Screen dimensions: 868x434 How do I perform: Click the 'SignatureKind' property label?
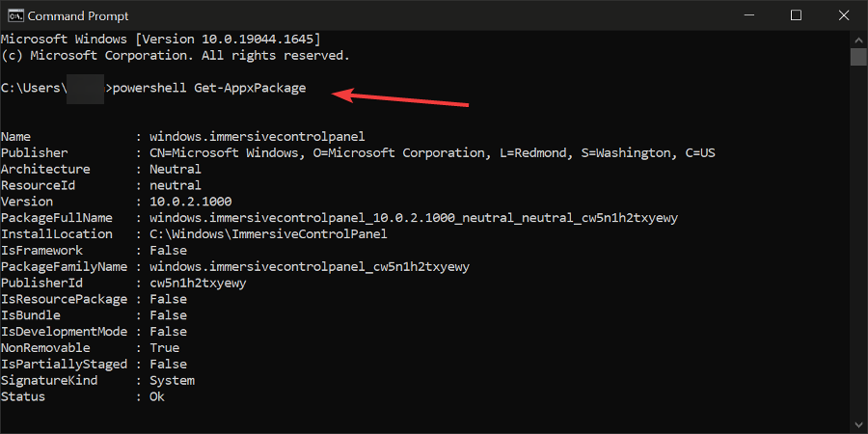(x=49, y=380)
